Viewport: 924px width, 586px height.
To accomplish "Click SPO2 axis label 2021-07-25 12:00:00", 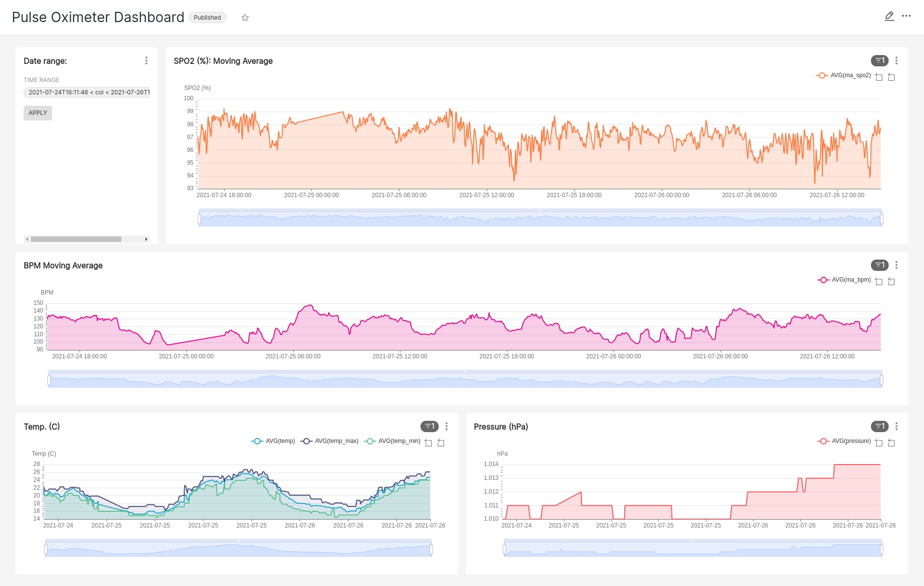I will tap(486, 195).
